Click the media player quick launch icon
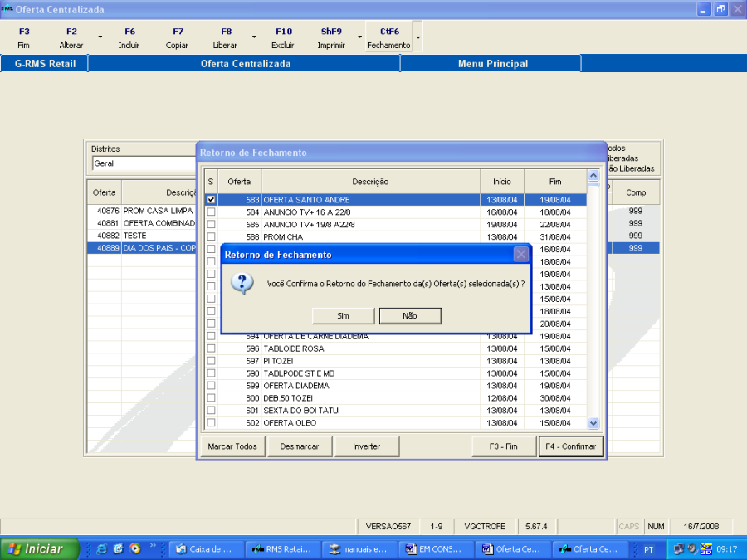The image size is (747, 560). click(x=136, y=548)
